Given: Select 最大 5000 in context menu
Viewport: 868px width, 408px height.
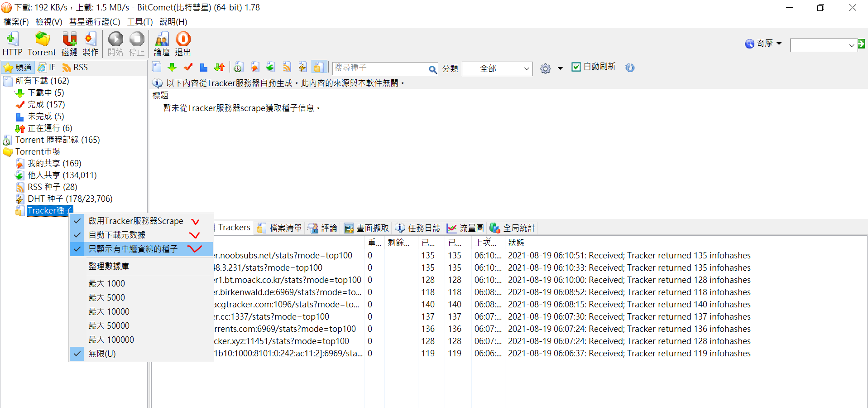Looking at the screenshot, I should click(x=141, y=297).
